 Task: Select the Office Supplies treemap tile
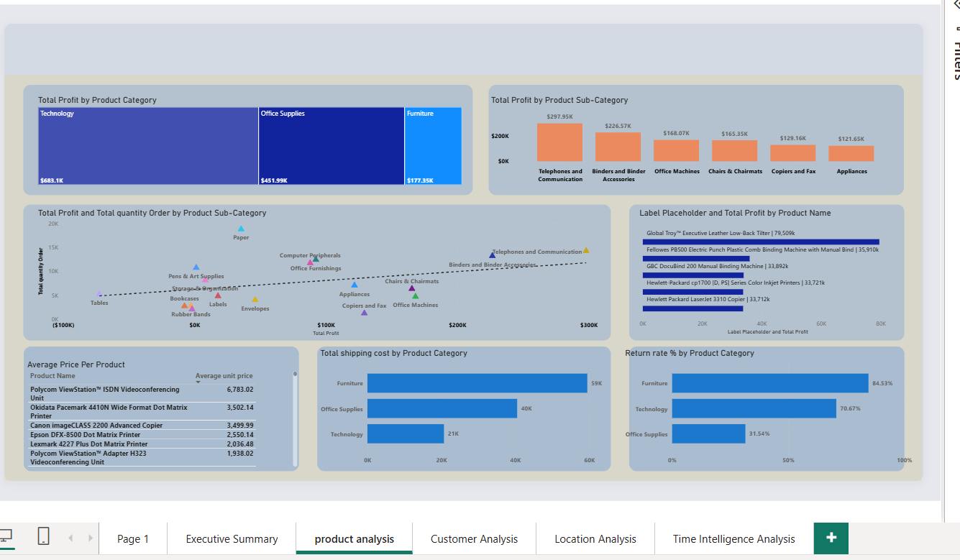[x=332, y=146]
